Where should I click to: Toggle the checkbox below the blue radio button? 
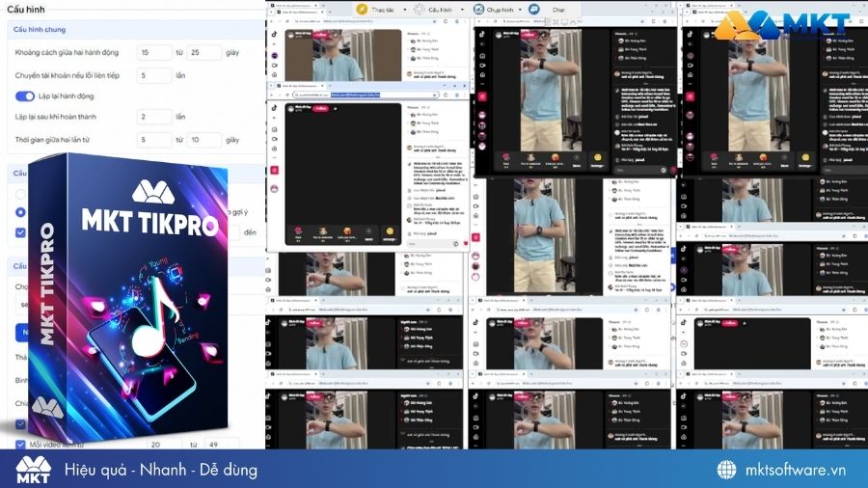[x=20, y=232]
